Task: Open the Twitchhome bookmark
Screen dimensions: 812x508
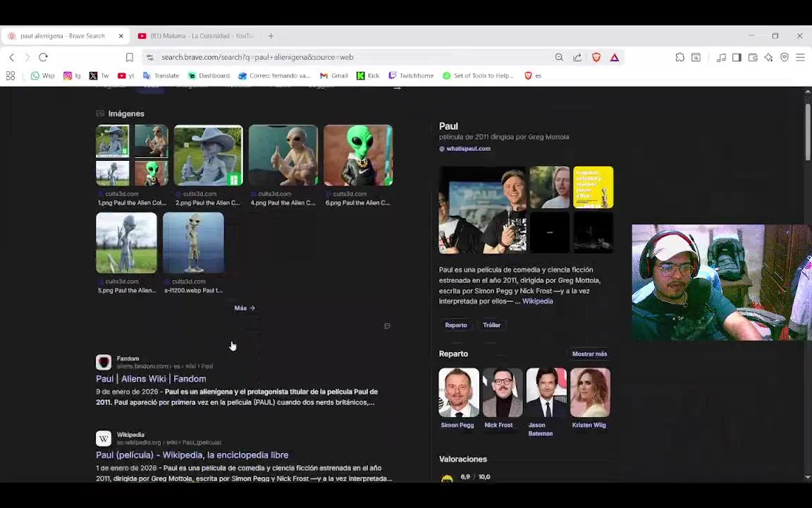Action: (x=411, y=75)
